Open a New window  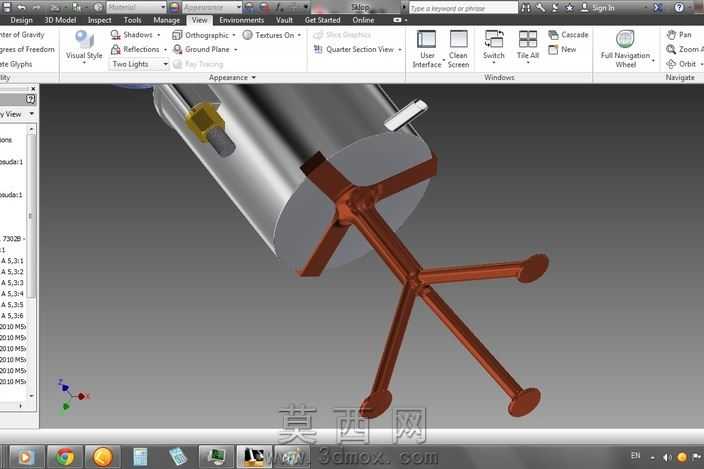coord(562,49)
